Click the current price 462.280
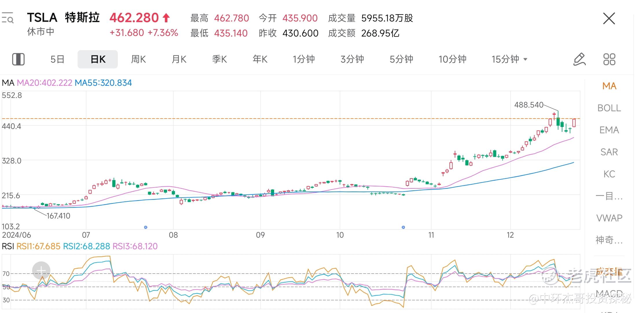644x313 pixels. [134, 18]
